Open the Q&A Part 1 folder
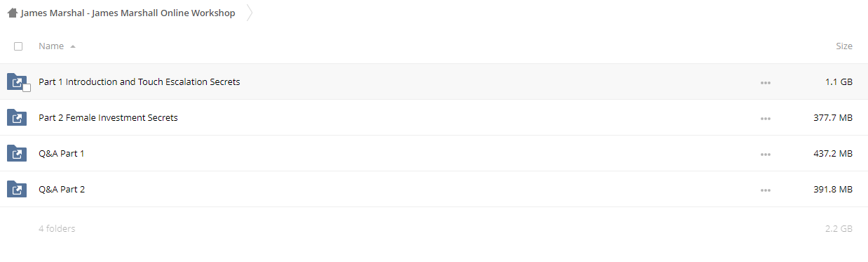868x262 pixels. point(62,154)
